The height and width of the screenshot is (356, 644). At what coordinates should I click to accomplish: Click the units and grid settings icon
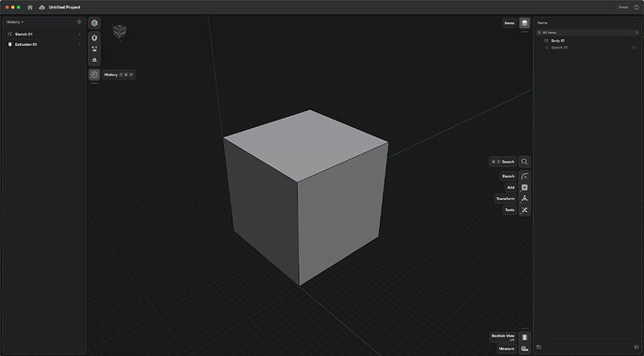pyautogui.click(x=94, y=49)
